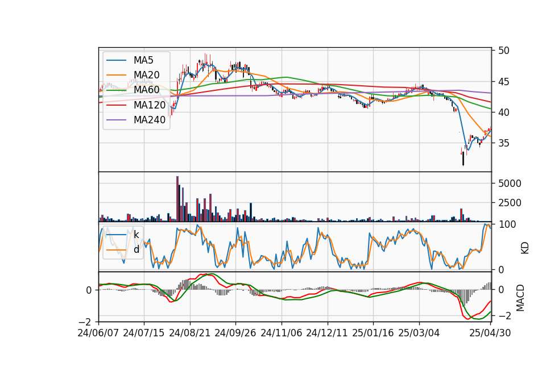546x392 pixels.
Task: Click the MA5 legend label
Action: point(143,60)
